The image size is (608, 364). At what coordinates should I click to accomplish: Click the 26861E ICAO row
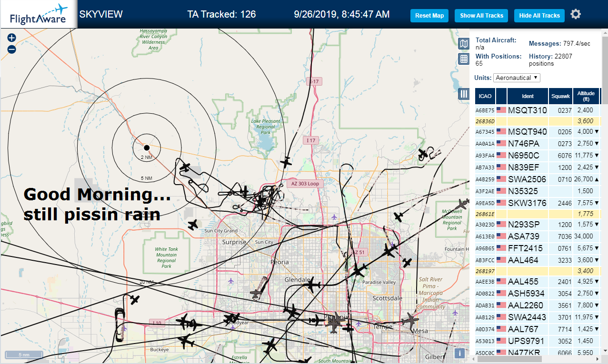click(x=537, y=214)
